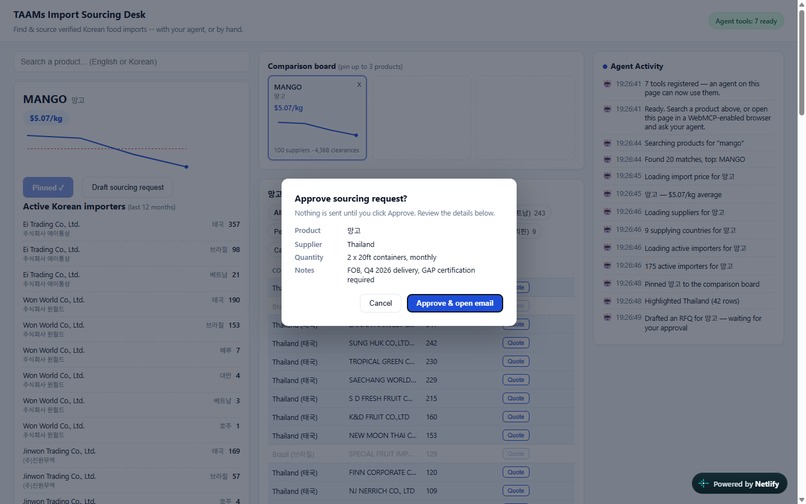Click the agent icon beside 'Drafted an RFQ'
The height and width of the screenshot is (504, 806).
pos(607,318)
